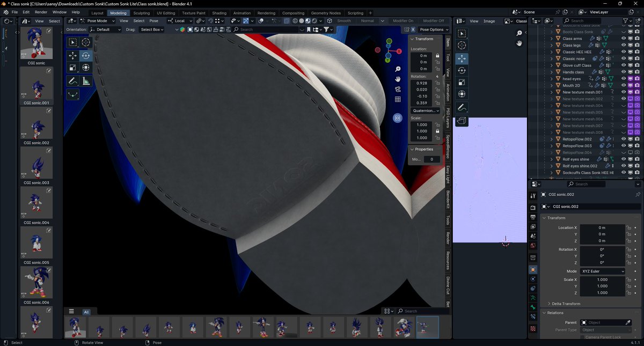The image size is (644, 346).
Task: Open the SpeedRetopo sidebar tab
Action: (x=448, y=146)
